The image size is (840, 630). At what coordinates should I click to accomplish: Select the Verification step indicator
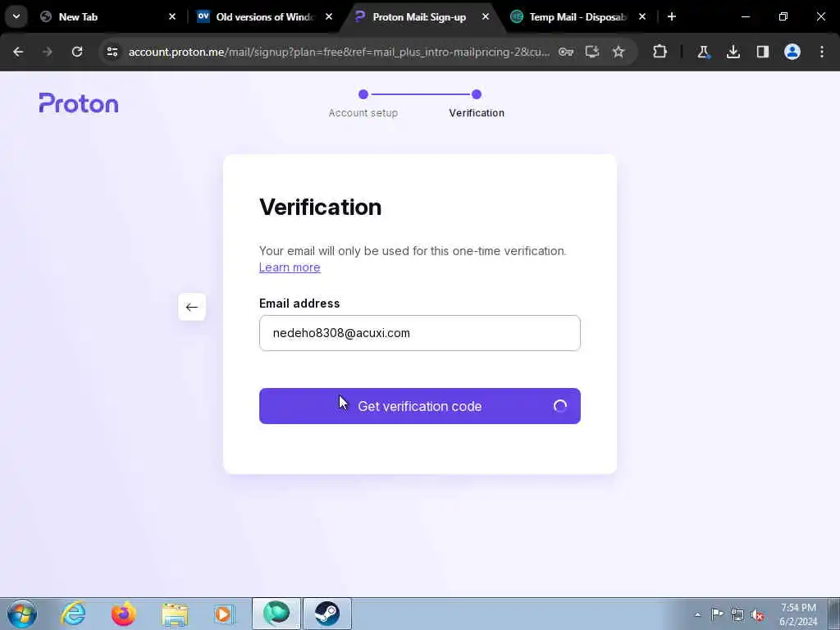point(477,103)
